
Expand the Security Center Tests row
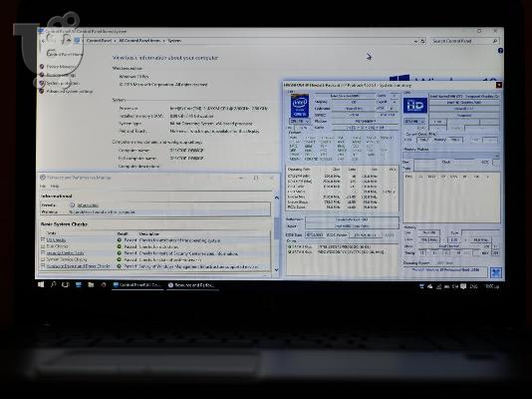pos(43,253)
